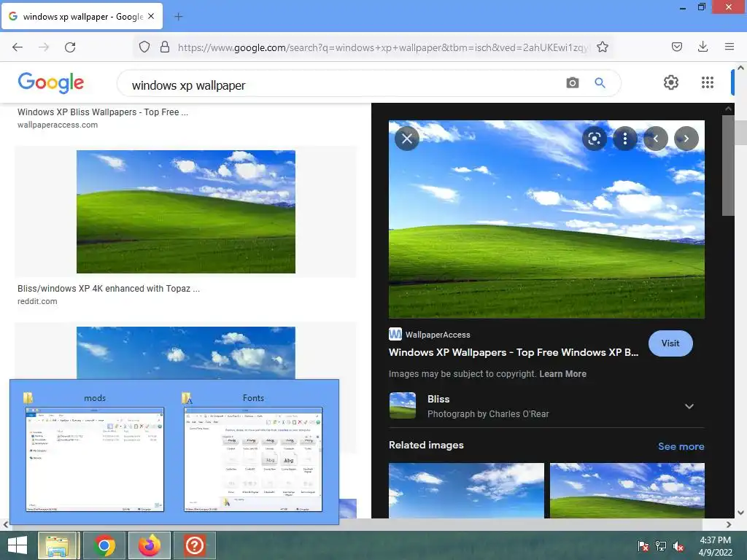This screenshot has width=747, height=560.
Task: Open the tracking protection shield icon
Action: click(144, 47)
